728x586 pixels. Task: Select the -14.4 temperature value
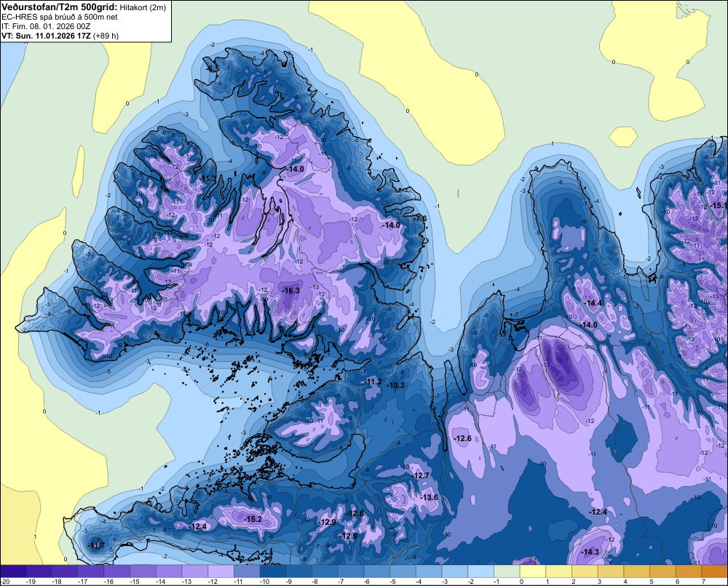(593, 304)
